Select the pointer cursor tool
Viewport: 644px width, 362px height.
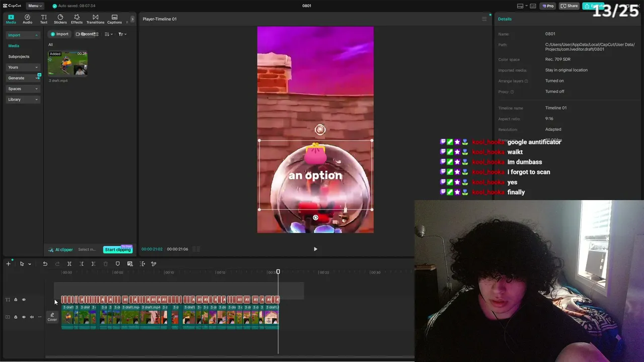click(x=22, y=264)
